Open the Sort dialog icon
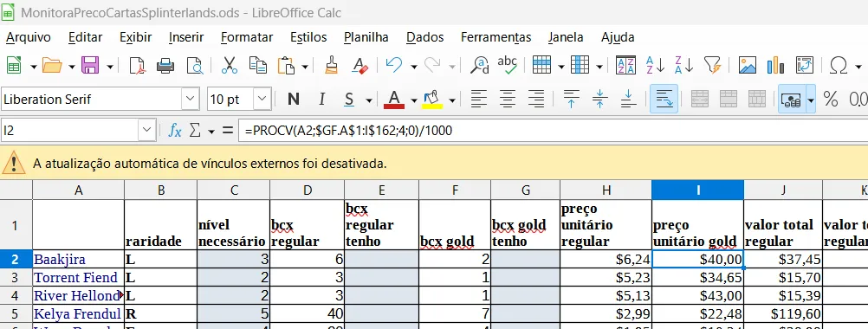This screenshot has height=329, width=868. [626, 66]
